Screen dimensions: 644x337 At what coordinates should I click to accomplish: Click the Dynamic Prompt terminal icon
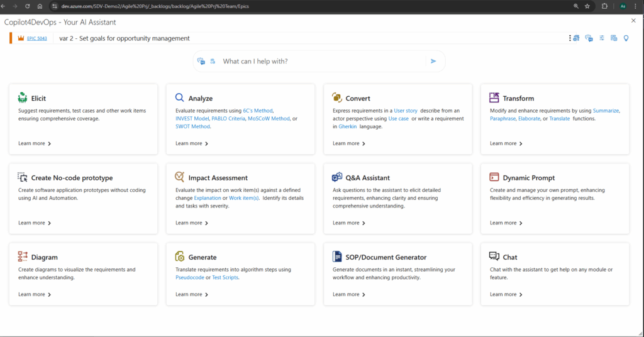point(494,177)
